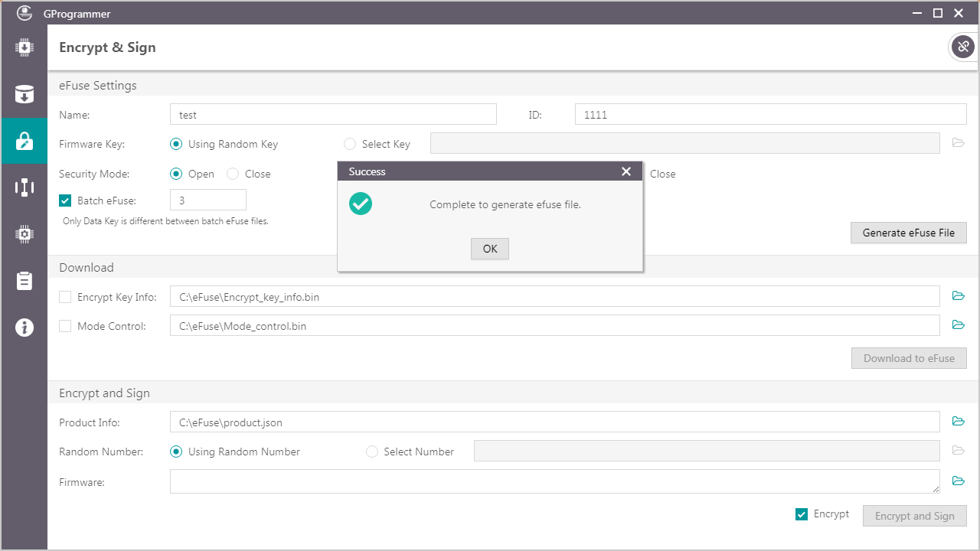980x551 pixels.
Task: Enable the Encrypt Key Info checkbox
Action: tap(65, 297)
